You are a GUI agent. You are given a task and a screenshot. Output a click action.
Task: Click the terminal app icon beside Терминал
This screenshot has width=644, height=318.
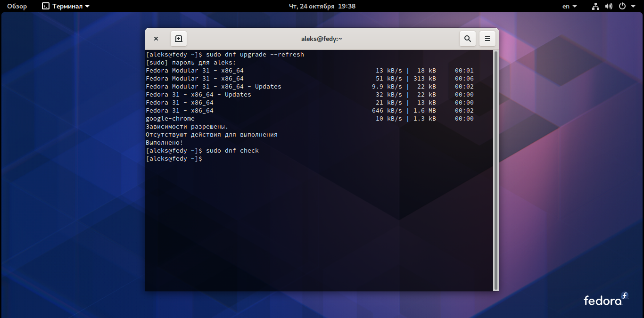point(45,6)
